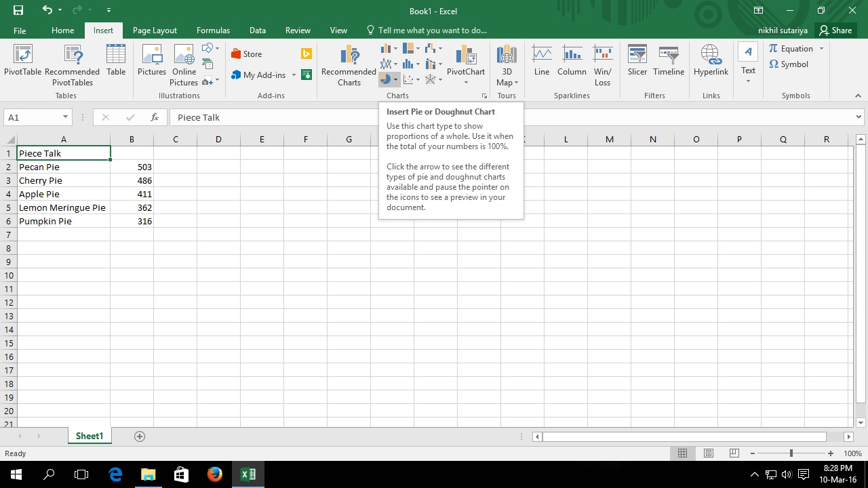The width and height of the screenshot is (868, 488).
Task: Insert a SmartArt graphic
Action: click(x=208, y=64)
